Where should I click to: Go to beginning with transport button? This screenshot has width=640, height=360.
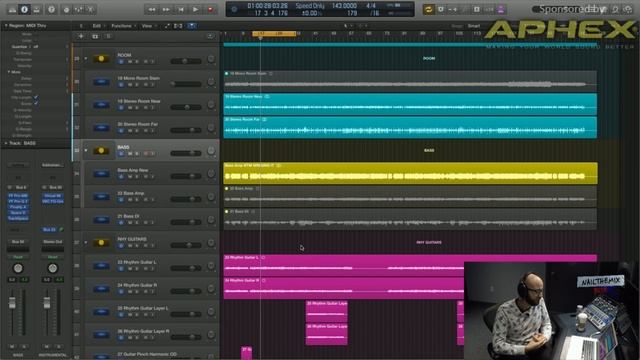181,9
